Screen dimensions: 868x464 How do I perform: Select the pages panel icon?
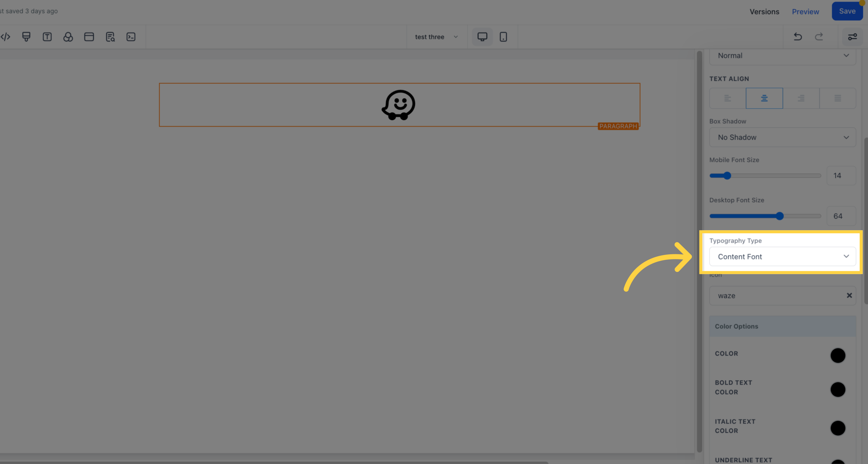tap(89, 36)
